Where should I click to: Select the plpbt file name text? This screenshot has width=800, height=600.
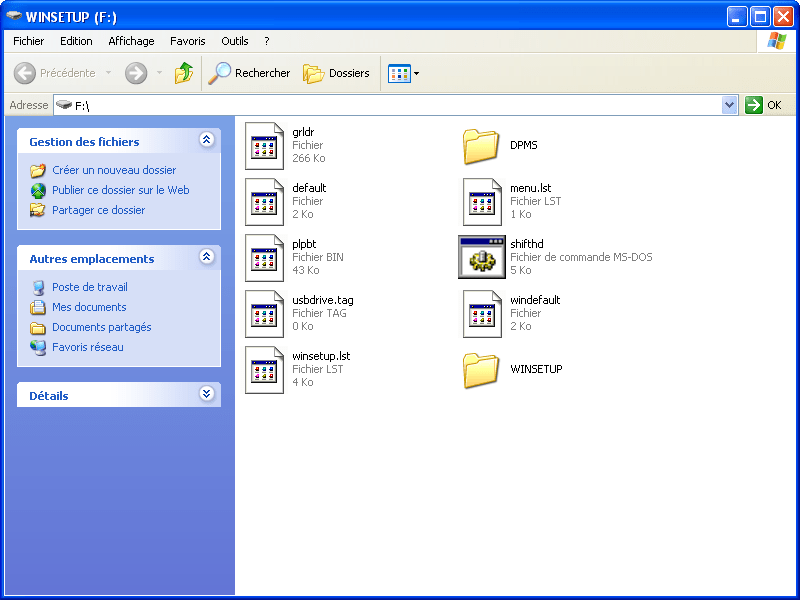pyautogui.click(x=304, y=244)
